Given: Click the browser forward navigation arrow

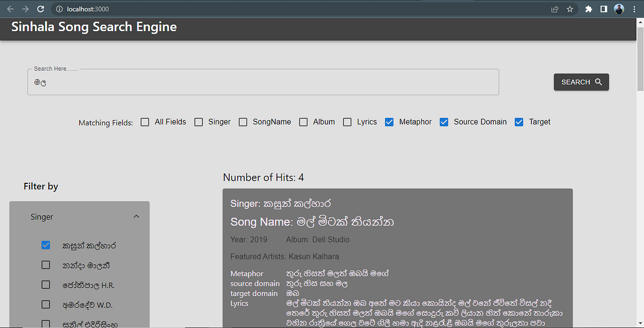Looking at the screenshot, I should (25, 9).
